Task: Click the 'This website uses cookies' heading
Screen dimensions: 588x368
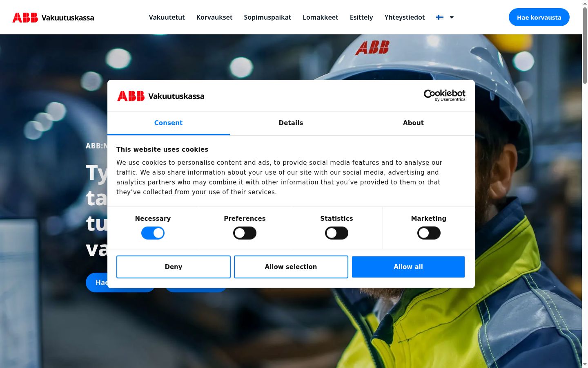Action: [x=162, y=150]
